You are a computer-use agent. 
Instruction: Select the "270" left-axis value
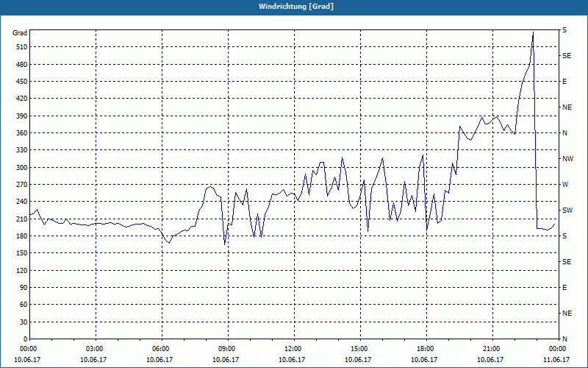coord(21,185)
